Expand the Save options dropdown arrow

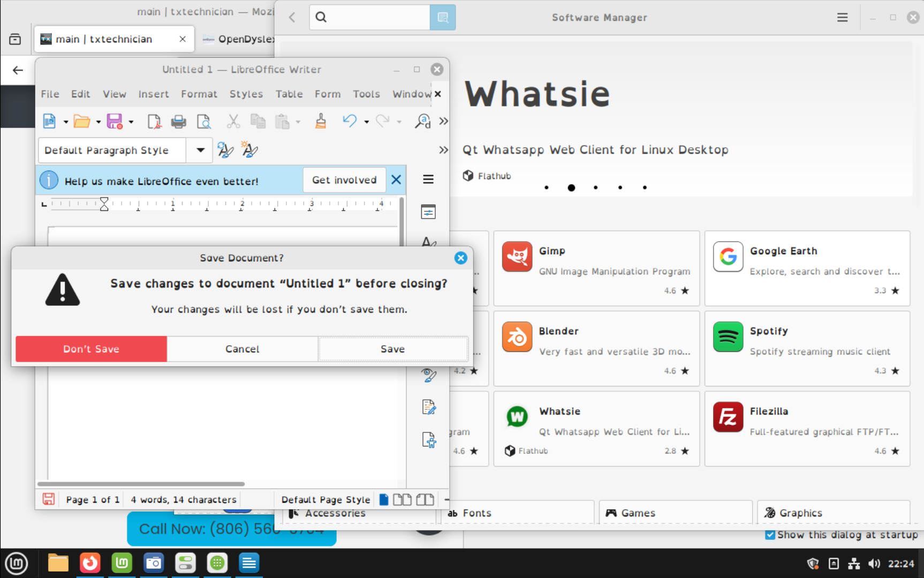click(131, 122)
